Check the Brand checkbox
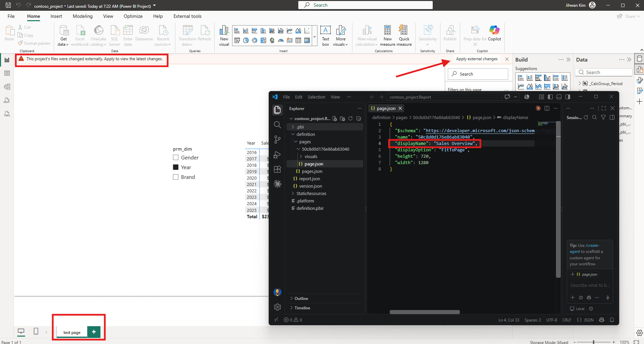 [176, 177]
